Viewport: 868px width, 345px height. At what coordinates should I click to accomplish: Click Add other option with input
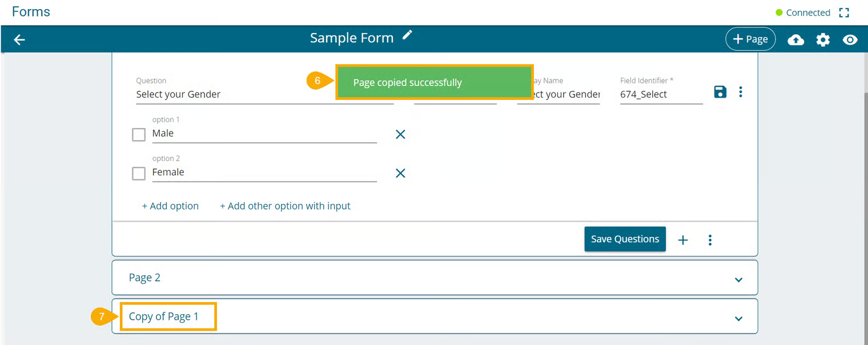click(285, 206)
